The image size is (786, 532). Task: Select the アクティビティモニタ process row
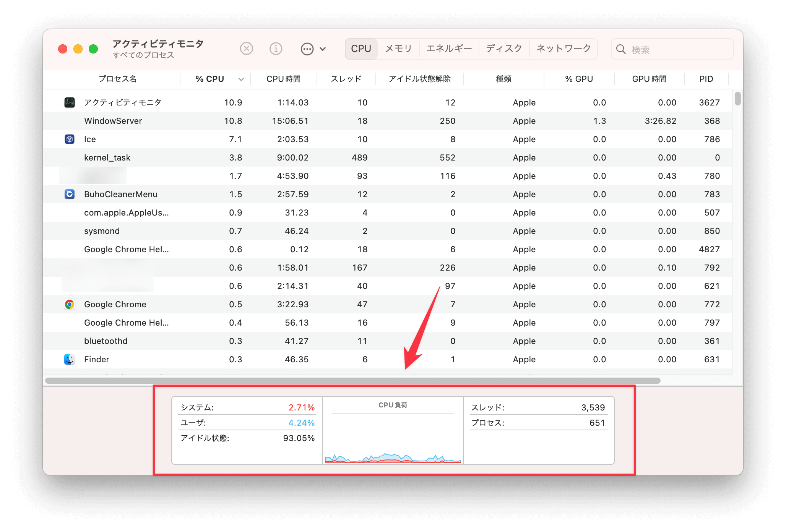pos(387,102)
